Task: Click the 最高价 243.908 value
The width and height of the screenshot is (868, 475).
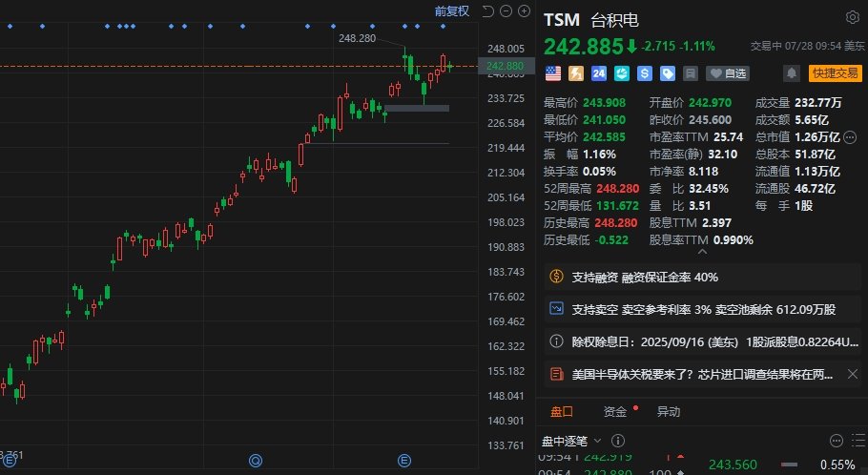Action: tap(604, 102)
